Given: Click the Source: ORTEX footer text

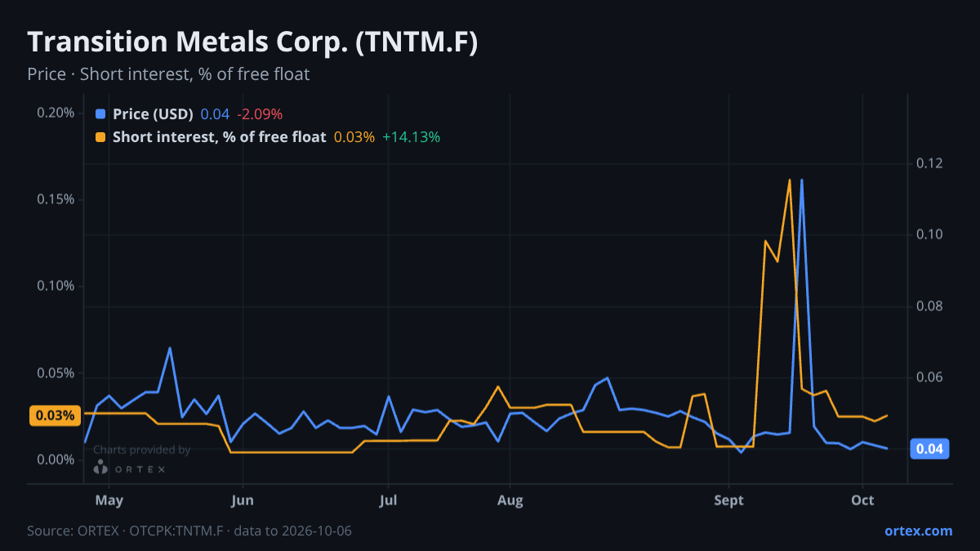Looking at the screenshot, I should 189,531.
